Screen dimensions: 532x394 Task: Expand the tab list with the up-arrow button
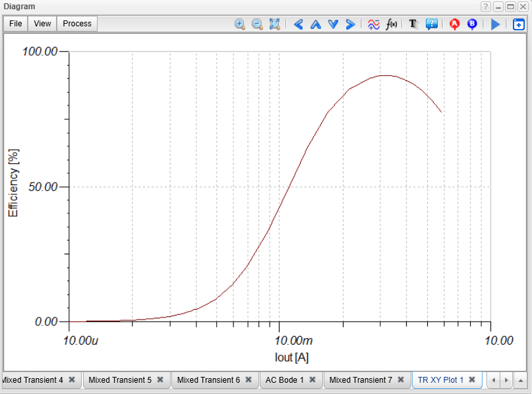pyautogui.click(x=521, y=380)
